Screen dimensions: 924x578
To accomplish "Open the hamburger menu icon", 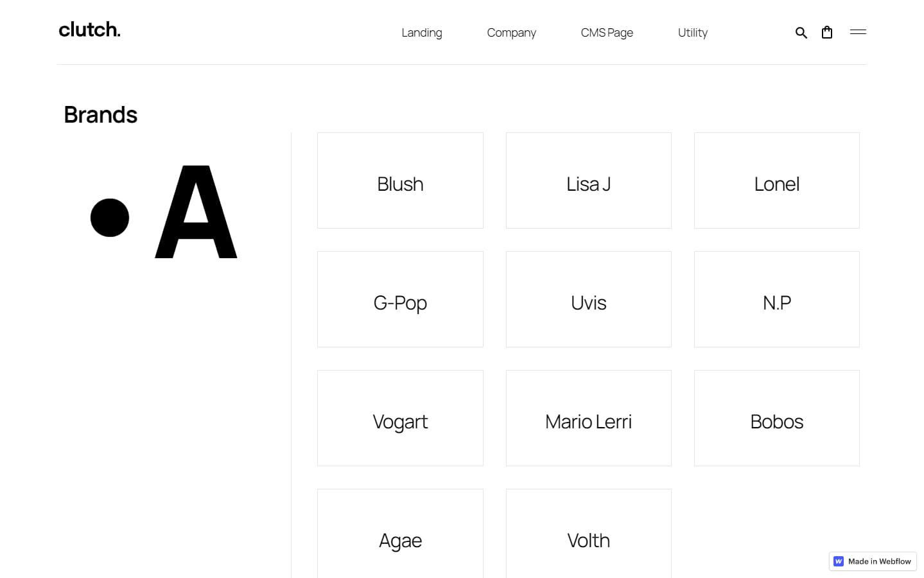I will [858, 32].
